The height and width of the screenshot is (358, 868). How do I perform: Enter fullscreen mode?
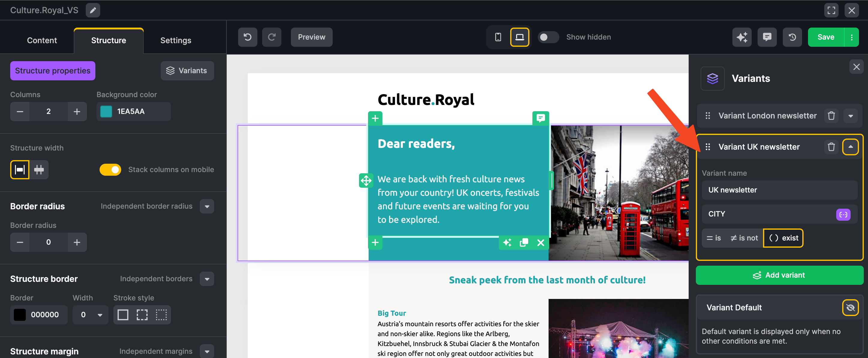[831, 10]
